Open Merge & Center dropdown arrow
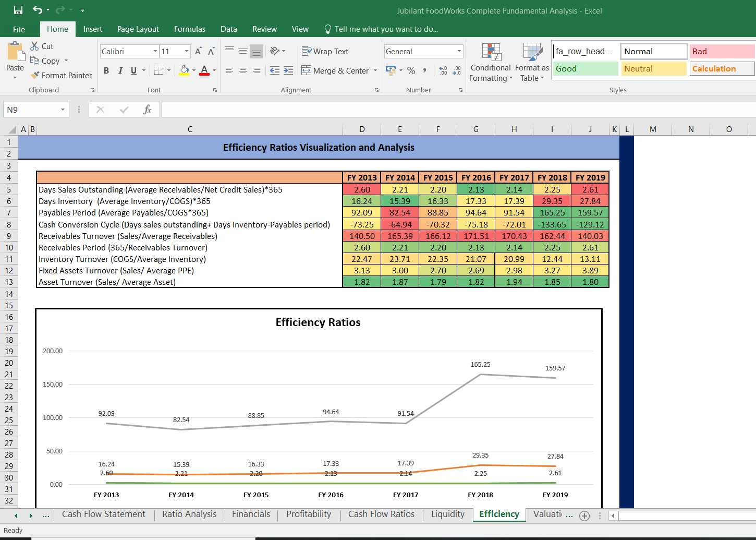This screenshot has height=540, width=756. tap(375, 70)
